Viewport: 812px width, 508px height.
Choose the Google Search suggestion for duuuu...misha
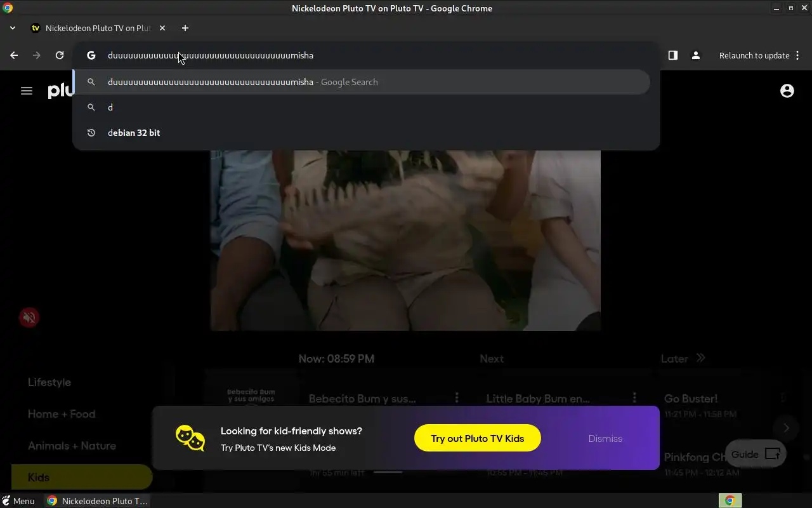[x=362, y=82]
